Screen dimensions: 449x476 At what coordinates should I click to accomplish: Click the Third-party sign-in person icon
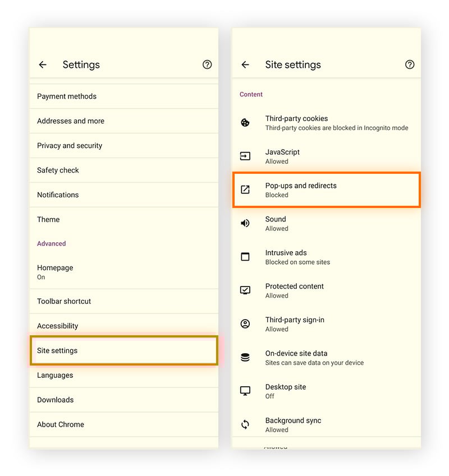(245, 324)
